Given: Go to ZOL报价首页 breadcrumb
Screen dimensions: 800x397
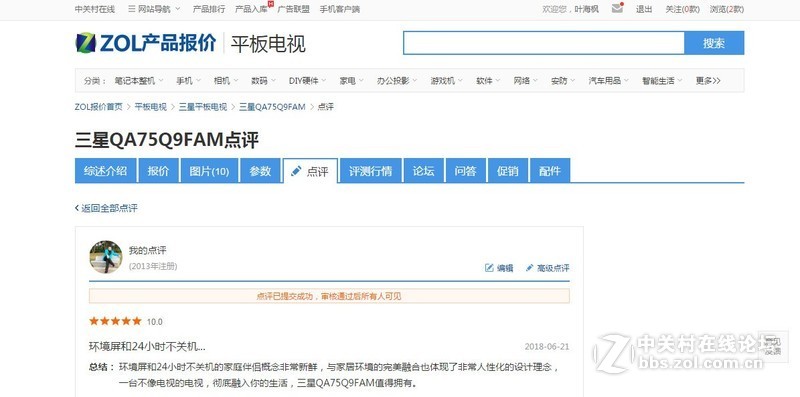Looking at the screenshot, I should [x=98, y=107].
